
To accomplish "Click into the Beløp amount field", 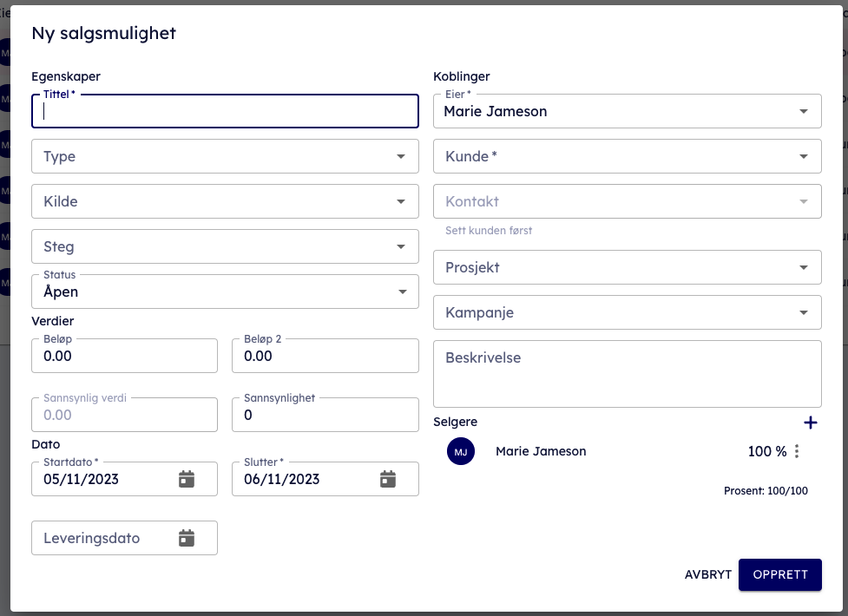I will pos(124,357).
